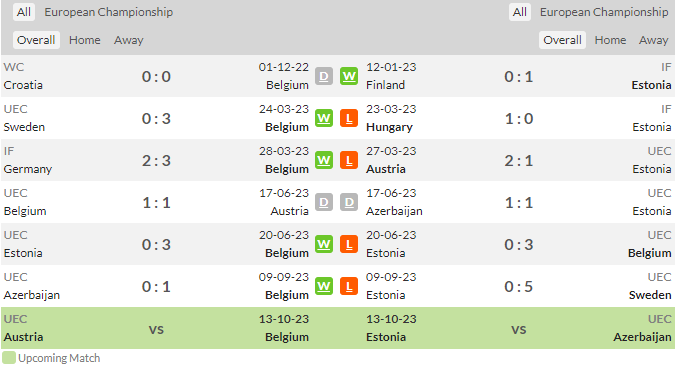Click the D badge for Croatia-Belgium match
This screenshot has width=676, height=383.
pyautogui.click(x=324, y=76)
